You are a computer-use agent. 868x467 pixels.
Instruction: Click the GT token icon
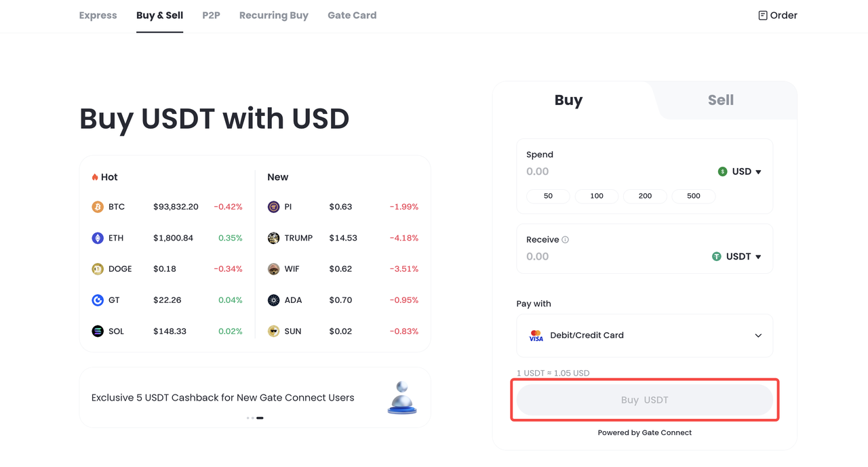click(x=98, y=300)
